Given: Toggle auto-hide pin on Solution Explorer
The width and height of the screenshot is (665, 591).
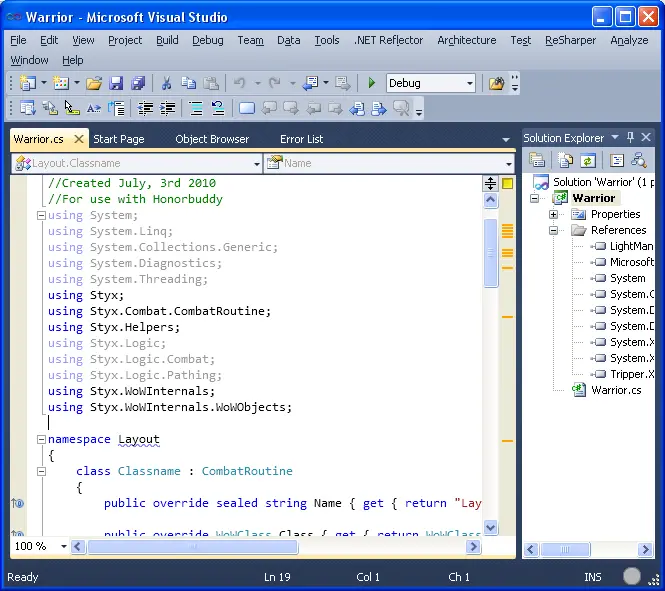Looking at the screenshot, I should click(630, 137).
